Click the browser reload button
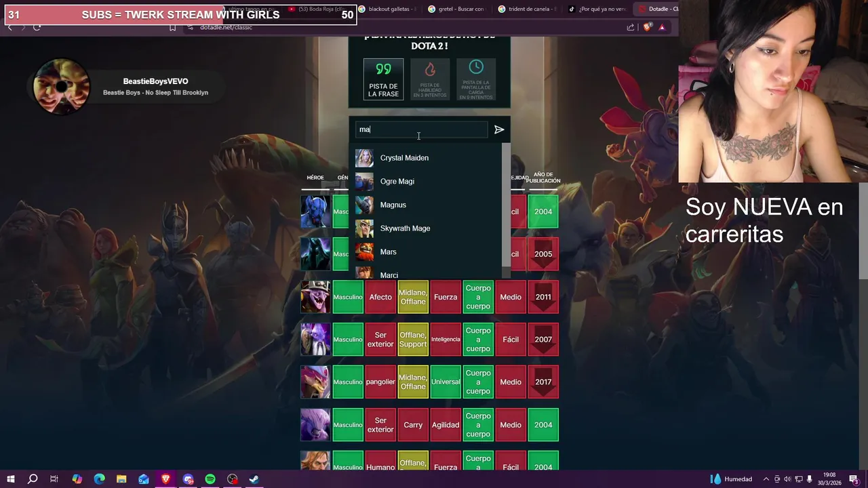Screen dimensions: 868x488 pyautogui.click(x=37, y=27)
